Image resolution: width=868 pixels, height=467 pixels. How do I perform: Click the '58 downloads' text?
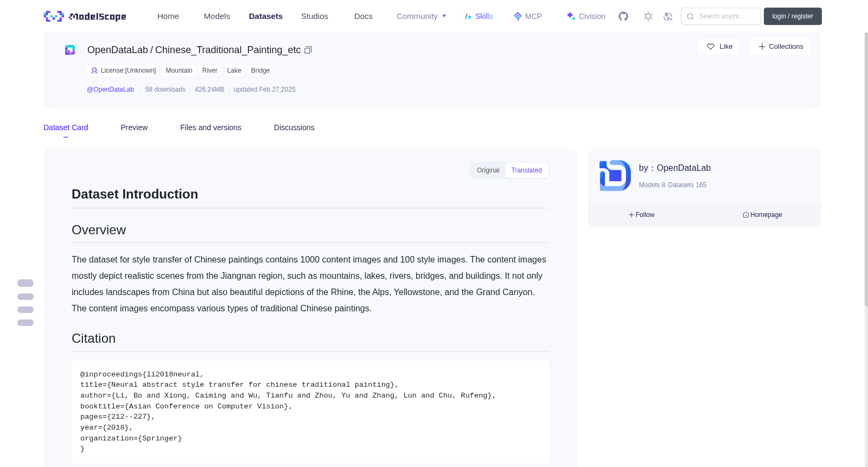pos(165,89)
